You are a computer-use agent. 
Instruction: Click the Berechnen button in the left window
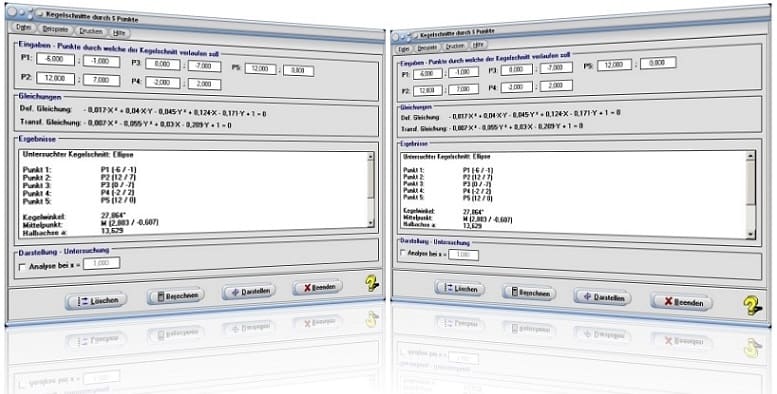[x=175, y=296]
